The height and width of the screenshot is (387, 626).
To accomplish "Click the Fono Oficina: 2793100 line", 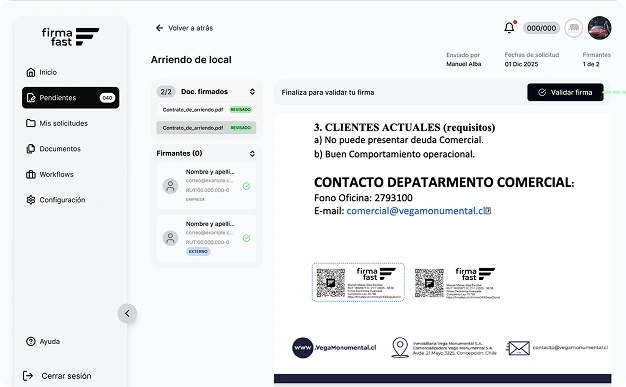I will pos(363,198).
